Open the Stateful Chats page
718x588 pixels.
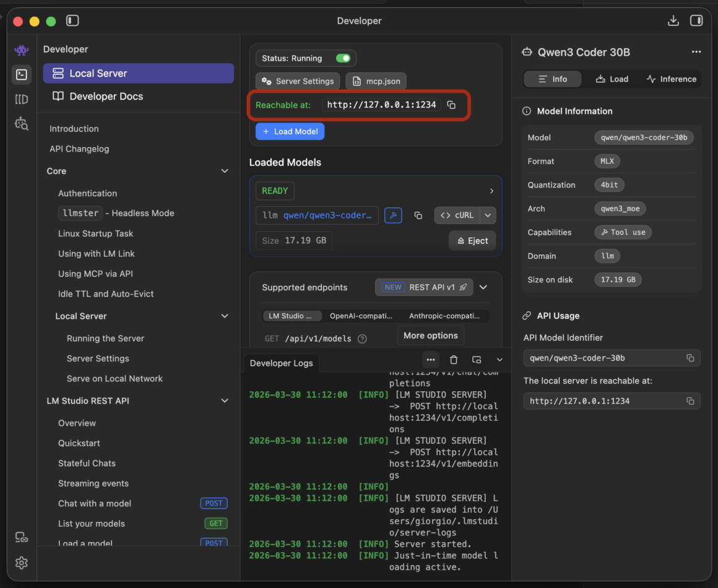tap(87, 464)
